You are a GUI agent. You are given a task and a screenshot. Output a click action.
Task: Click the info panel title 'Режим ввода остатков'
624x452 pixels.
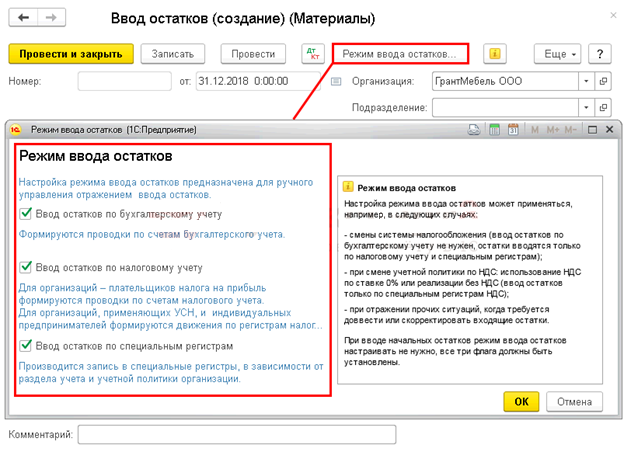tap(406, 188)
